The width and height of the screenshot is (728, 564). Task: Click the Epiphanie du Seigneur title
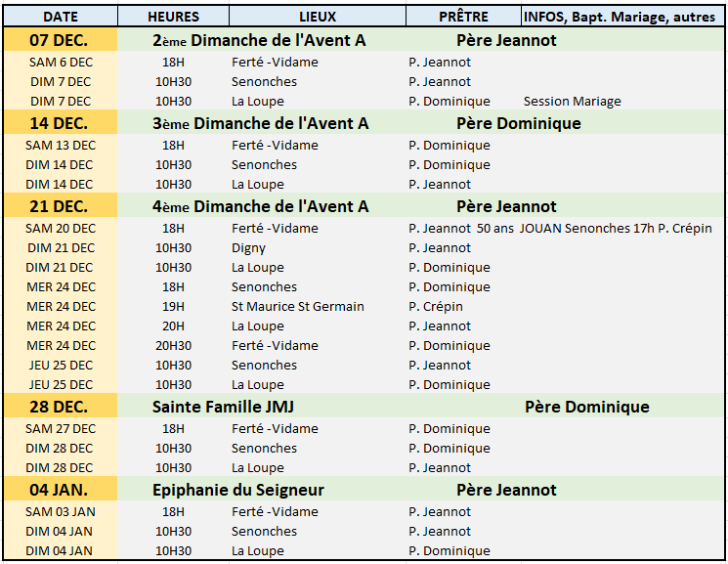coord(238,490)
